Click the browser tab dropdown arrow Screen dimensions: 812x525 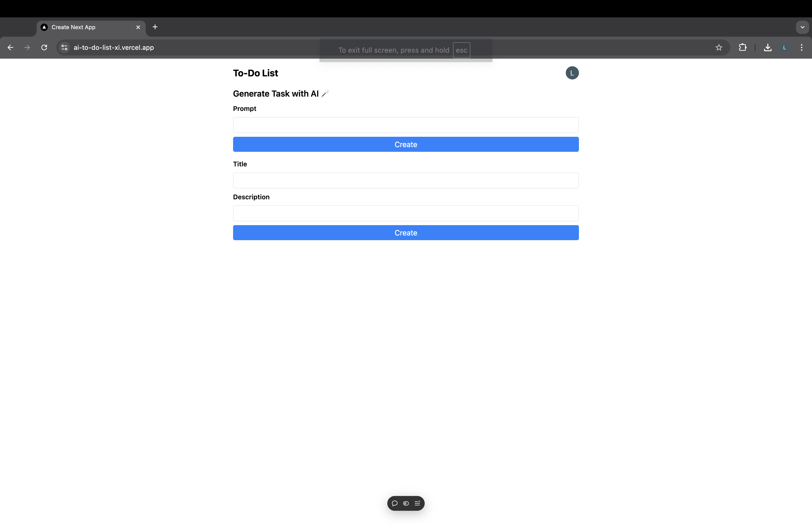tap(803, 27)
